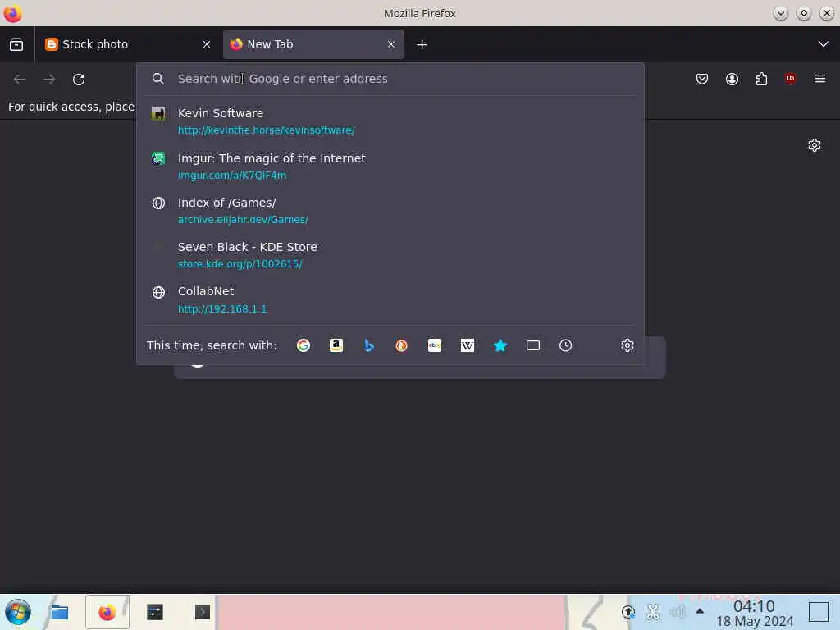Search with Wikipedia this time

467,345
